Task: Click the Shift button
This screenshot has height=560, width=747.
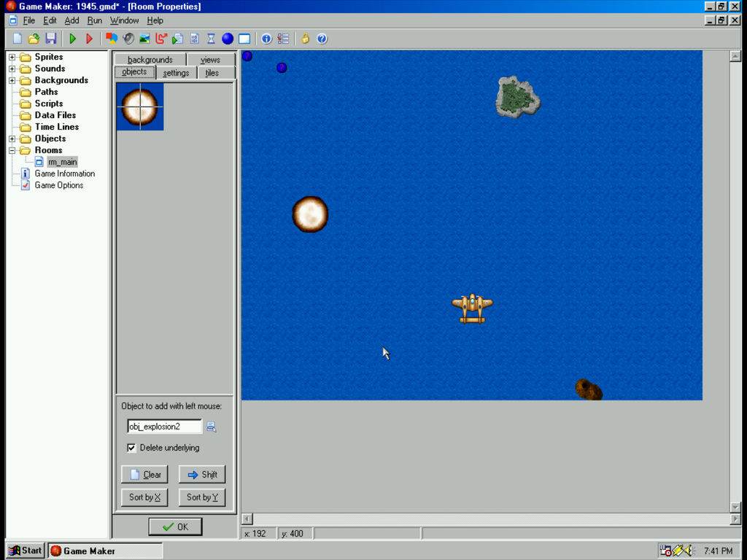Action: pyautogui.click(x=202, y=474)
